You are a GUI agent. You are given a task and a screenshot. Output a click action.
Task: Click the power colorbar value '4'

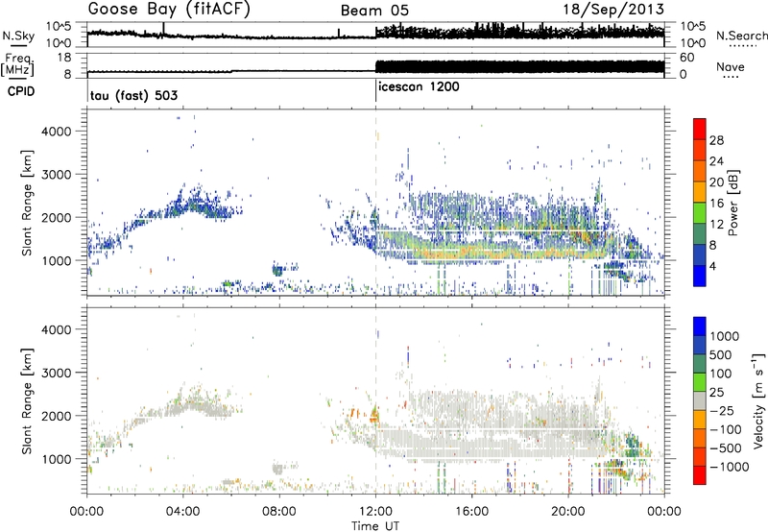[712, 266]
